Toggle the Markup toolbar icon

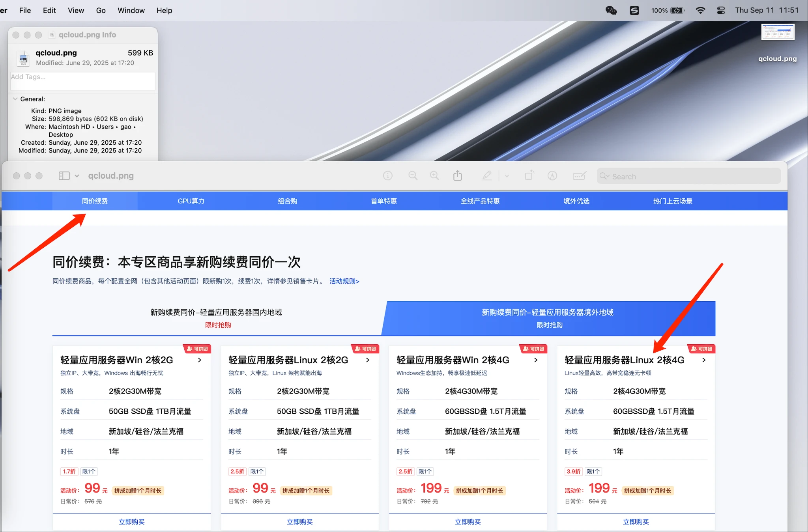coord(552,176)
